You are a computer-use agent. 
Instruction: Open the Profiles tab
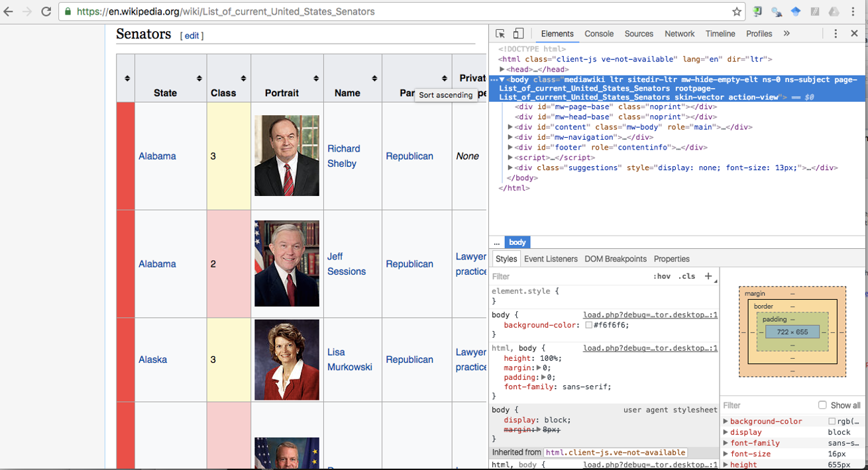click(x=759, y=34)
